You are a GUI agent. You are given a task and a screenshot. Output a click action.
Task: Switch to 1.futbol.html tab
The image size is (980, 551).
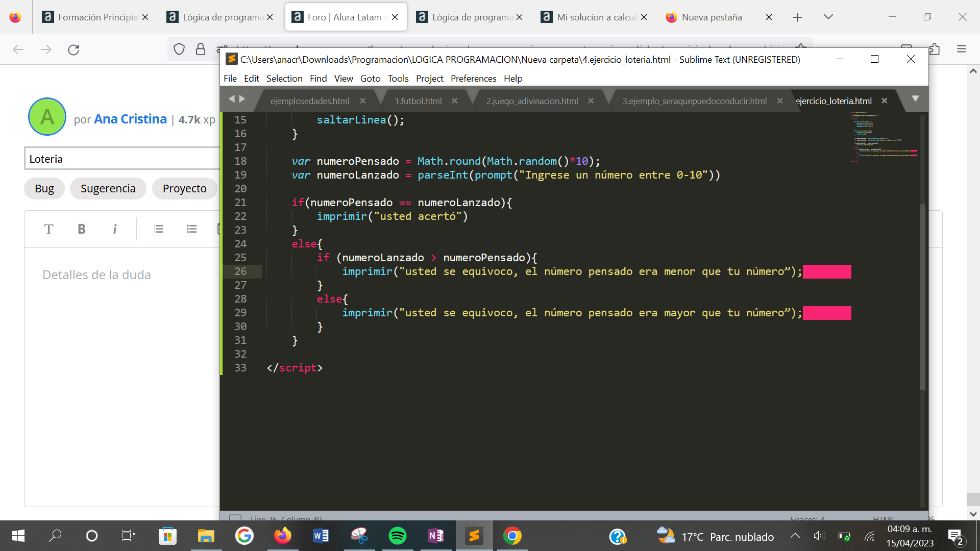pos(418,101)
